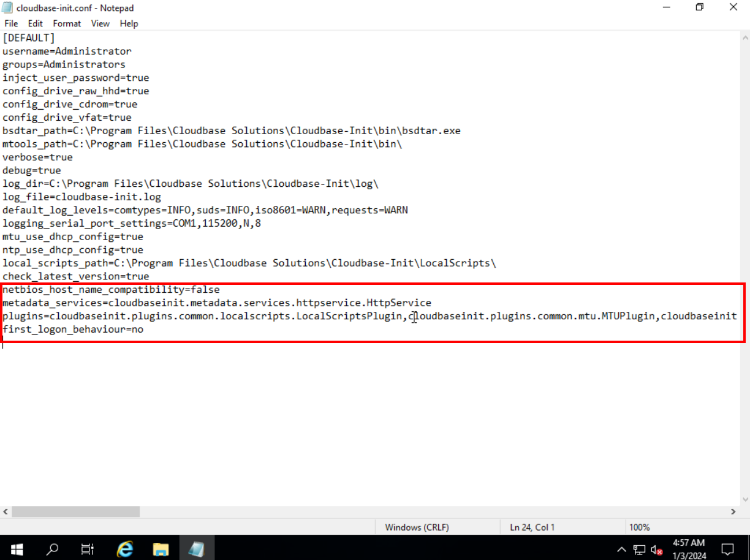
Task: Click the Windows Start button
Action: [x=17, y=548]
